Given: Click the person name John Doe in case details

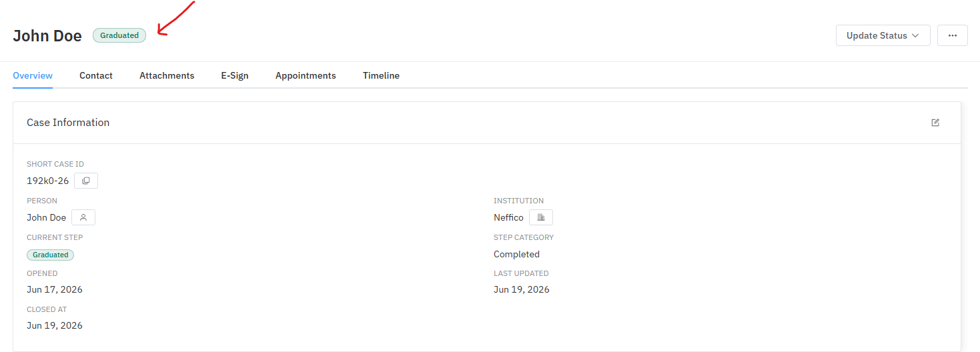Looking at the screenshot, I should (x=47, y=217).
